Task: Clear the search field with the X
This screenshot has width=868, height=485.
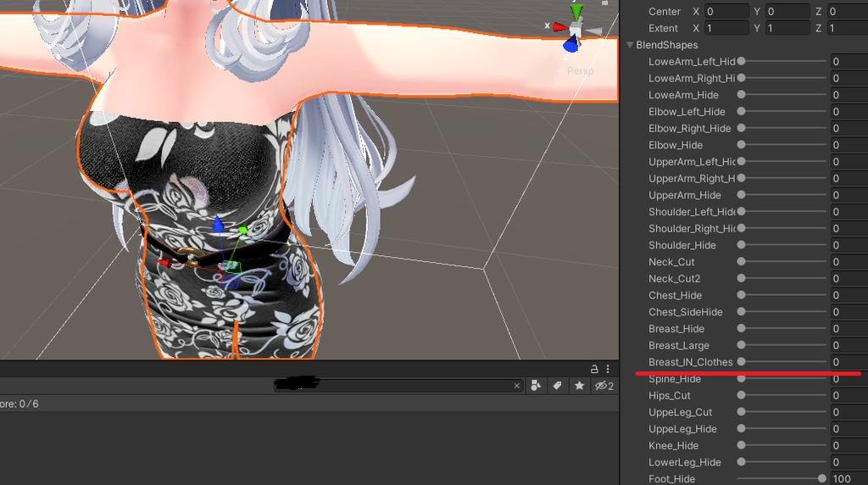Action: (517, 386)
